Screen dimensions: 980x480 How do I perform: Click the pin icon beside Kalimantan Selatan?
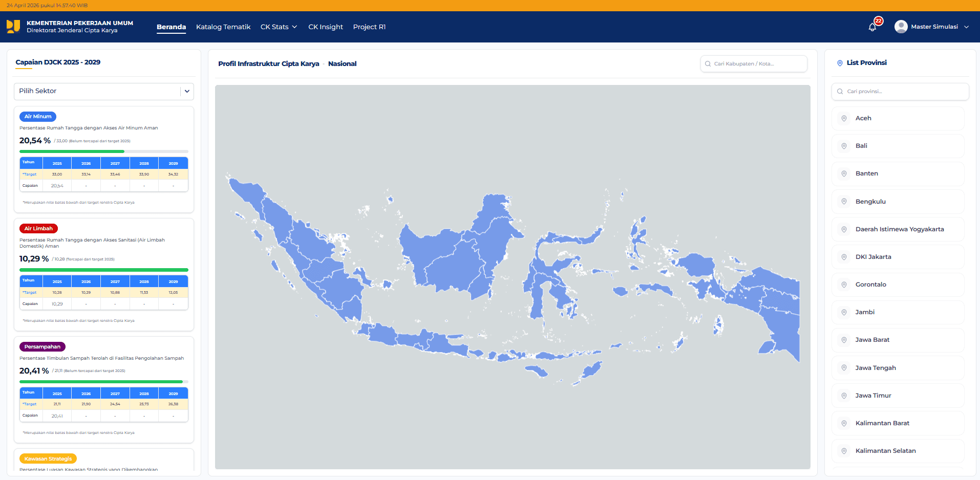[844, 451]
